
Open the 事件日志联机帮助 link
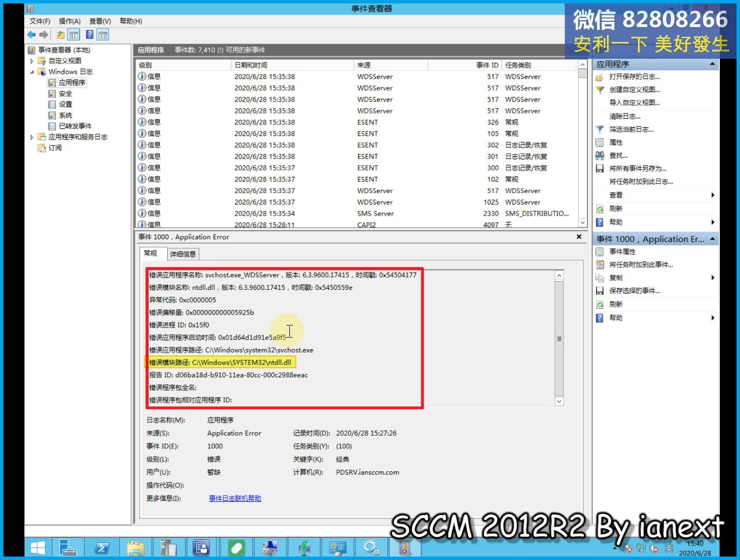click(235, 498)
